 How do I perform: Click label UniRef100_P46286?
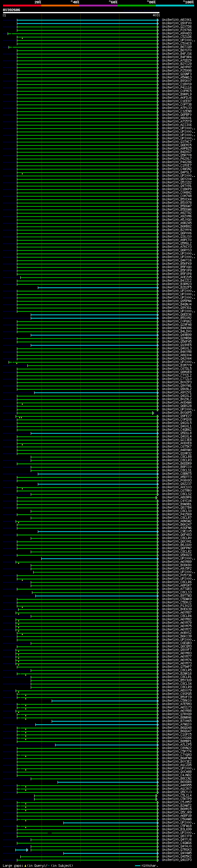coord(176,162)
